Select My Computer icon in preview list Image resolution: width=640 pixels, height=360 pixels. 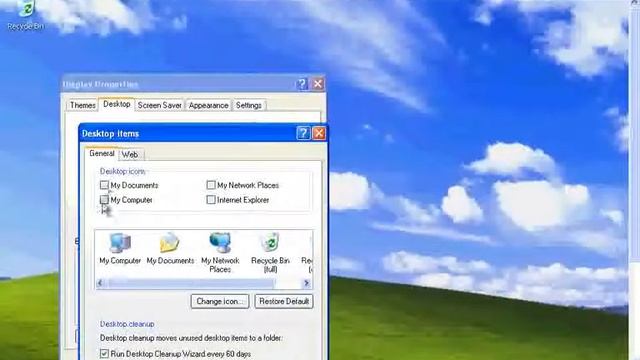pos(120,249)
